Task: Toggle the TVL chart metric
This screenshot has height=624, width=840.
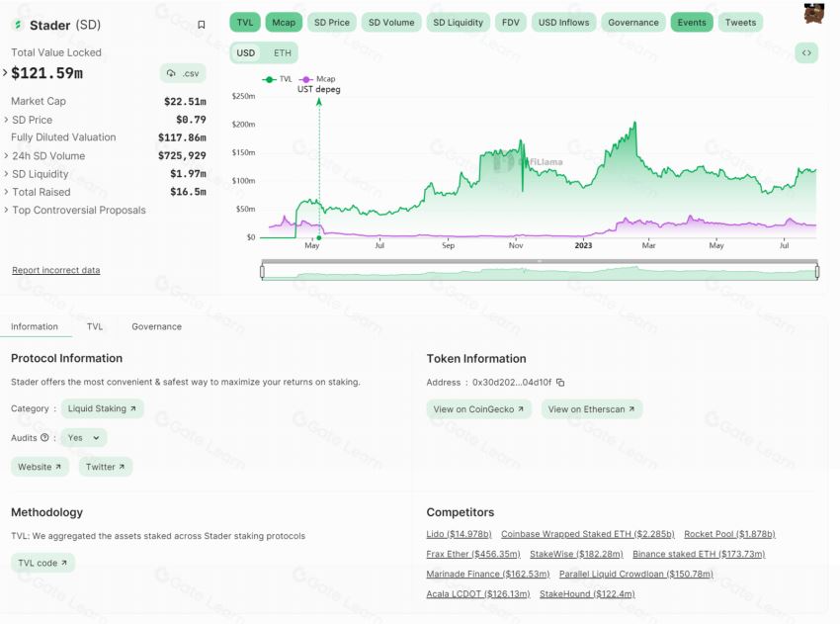Action: pyautogui.click(x=245, y=23)
